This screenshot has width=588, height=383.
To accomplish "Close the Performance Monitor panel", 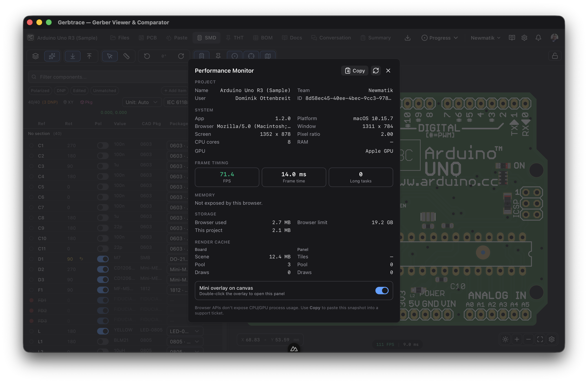I will click(x=388, y=71).
